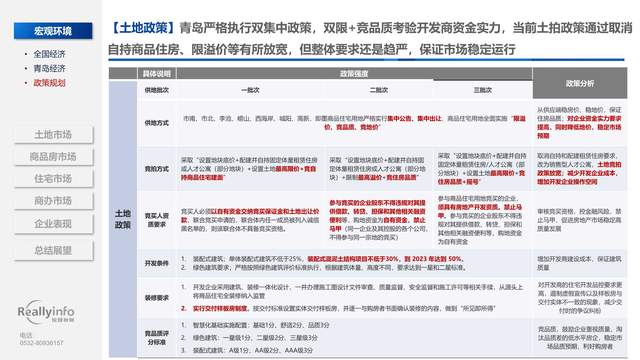This screenshot has height=360, width=640.
Task: Click the 装配式建筑 A级 scoring line
Action: point(247,350)
